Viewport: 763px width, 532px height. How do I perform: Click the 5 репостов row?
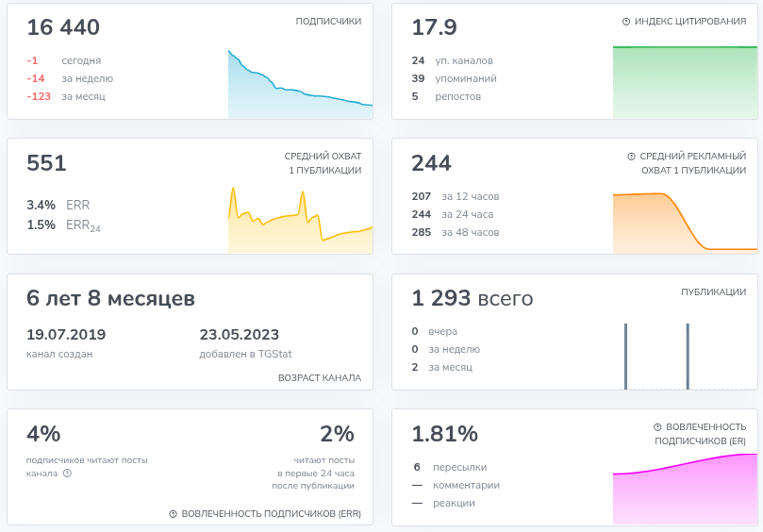[446, 96]
